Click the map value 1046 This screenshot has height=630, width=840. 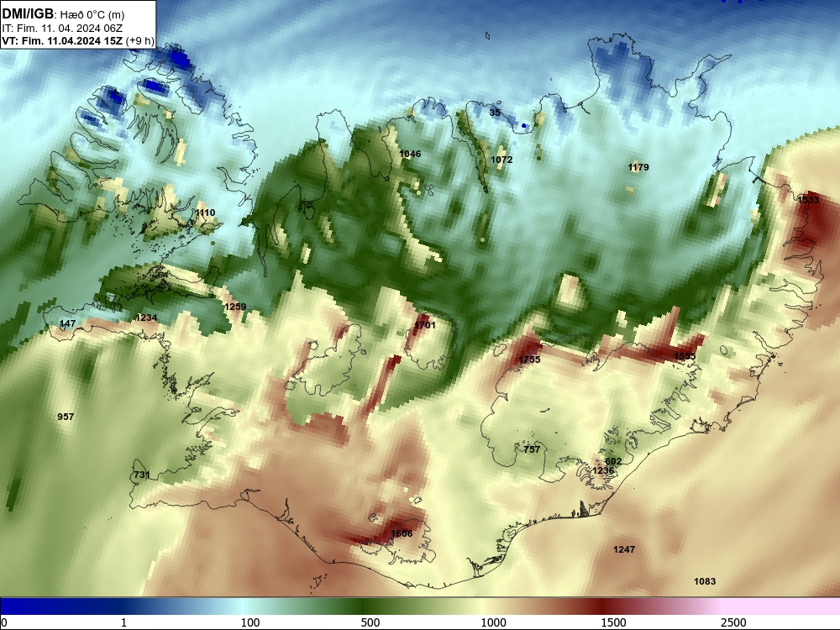coord(410,155)
